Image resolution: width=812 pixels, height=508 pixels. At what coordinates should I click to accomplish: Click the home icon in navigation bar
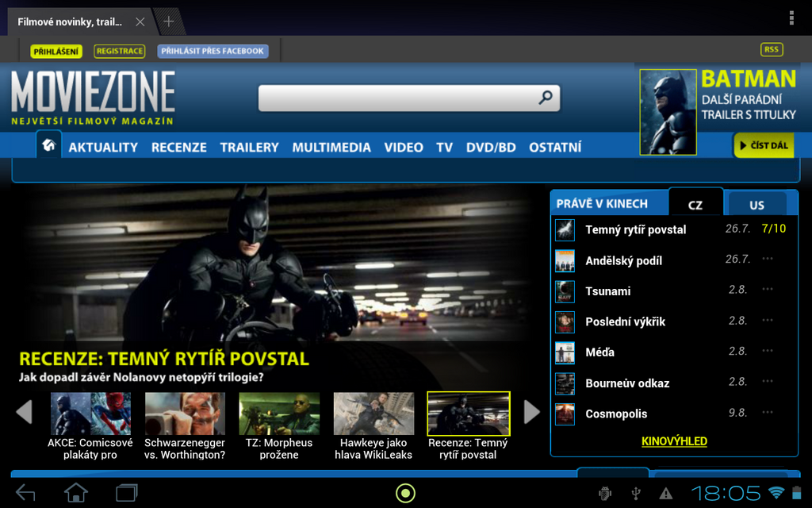coord(49,145)
